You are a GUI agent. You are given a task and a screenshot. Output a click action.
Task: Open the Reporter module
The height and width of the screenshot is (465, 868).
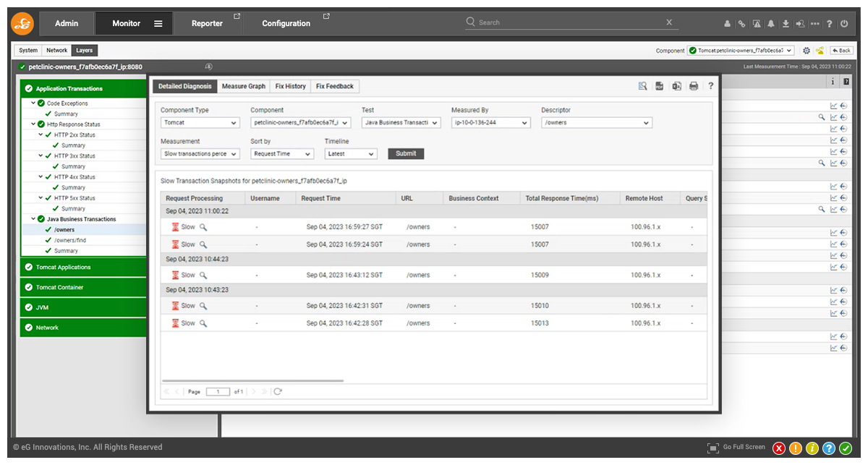coord(207,23)
